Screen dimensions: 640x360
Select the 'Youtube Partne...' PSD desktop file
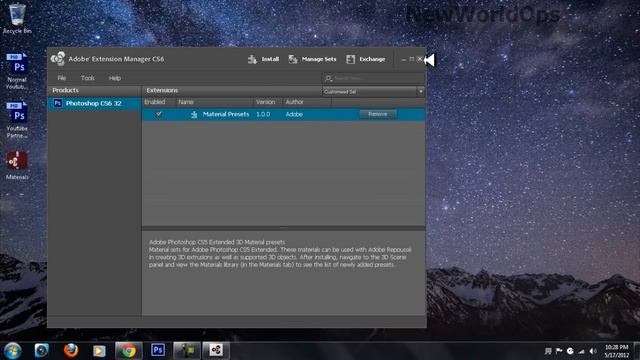point(17,120)
